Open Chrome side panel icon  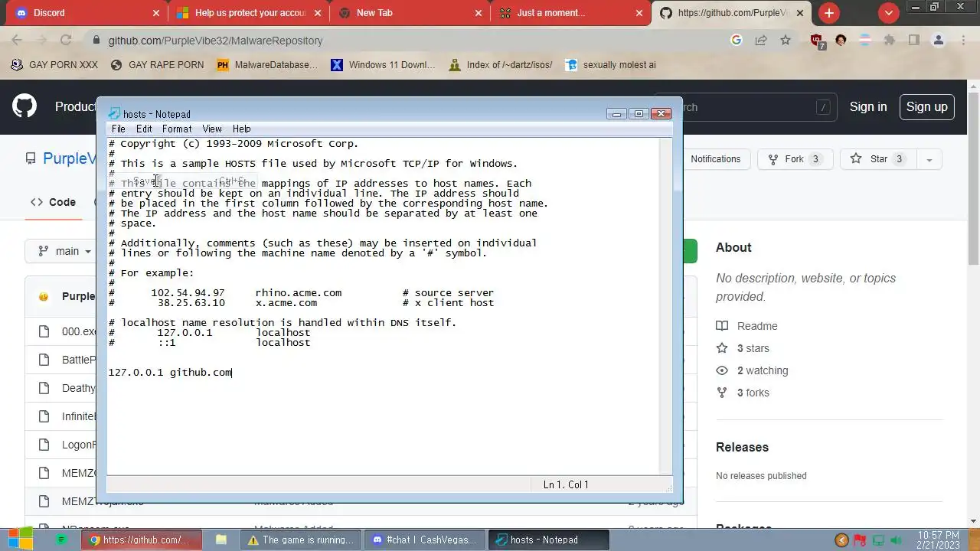click(914, 40)
